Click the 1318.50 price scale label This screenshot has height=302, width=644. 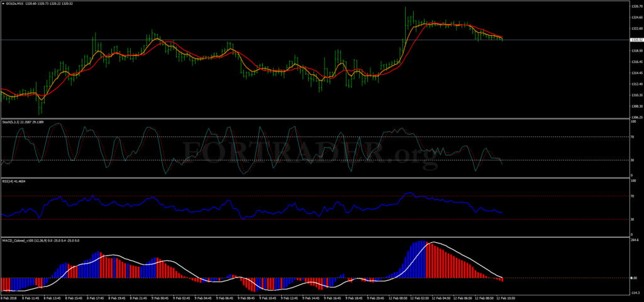(x=636, y=51)
